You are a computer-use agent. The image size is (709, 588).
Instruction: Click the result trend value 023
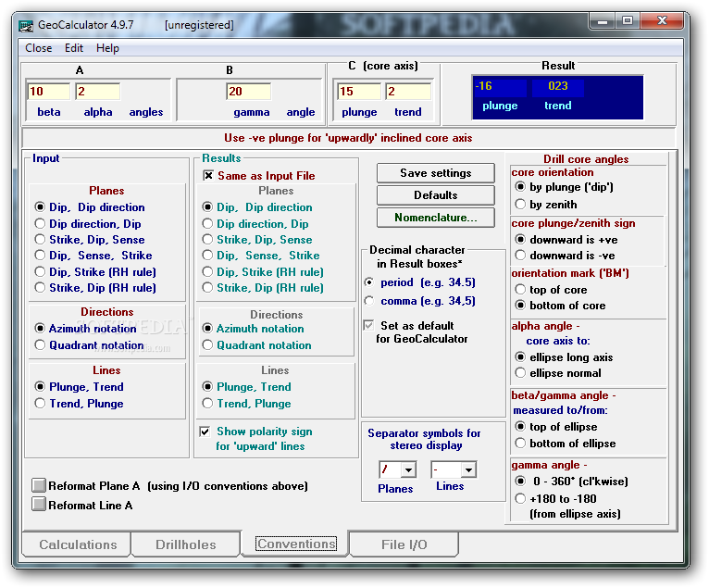[558, 86]
